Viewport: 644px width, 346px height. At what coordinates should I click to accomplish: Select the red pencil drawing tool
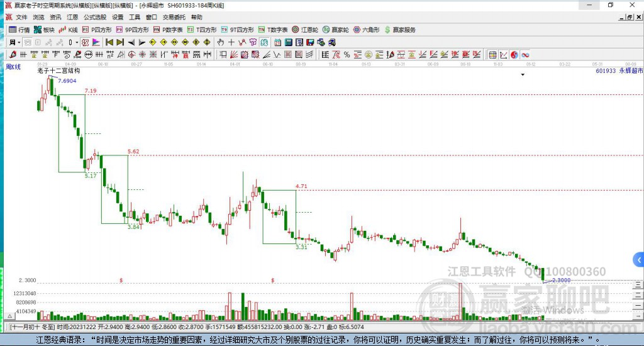13,55
